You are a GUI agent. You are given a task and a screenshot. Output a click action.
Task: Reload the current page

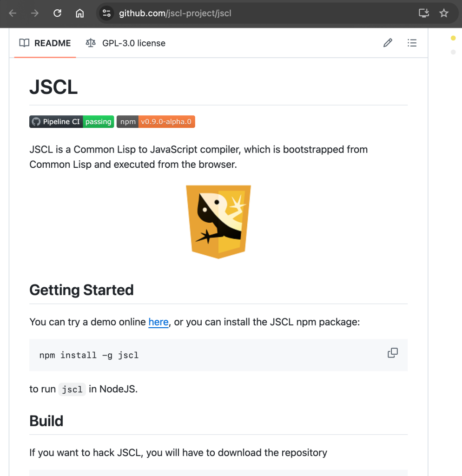(x=57, y=13)
